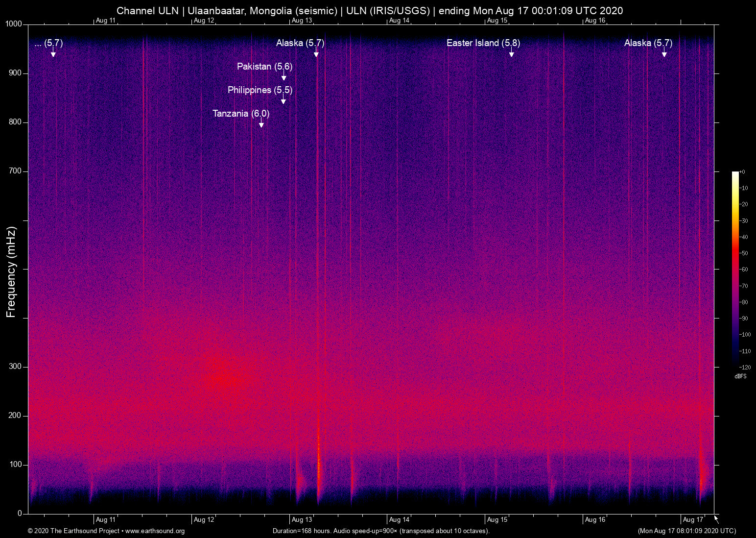
Task: Click the arrow marker below Tanzania (6.0)
Action: [261, 124]
